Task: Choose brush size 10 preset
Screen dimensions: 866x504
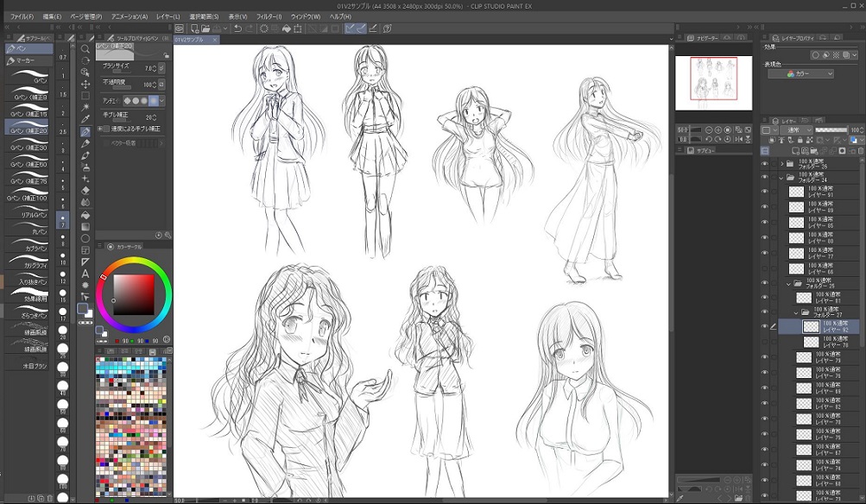Action: 62,258
